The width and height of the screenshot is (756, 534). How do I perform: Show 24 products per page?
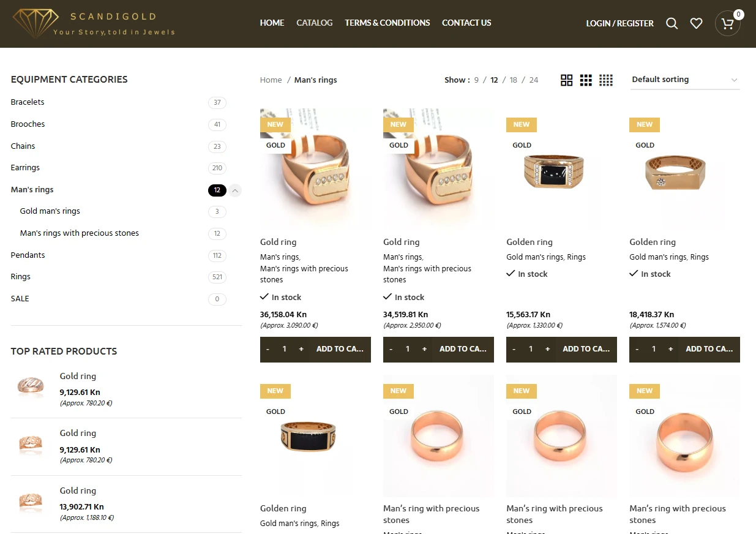pos(534,80)
